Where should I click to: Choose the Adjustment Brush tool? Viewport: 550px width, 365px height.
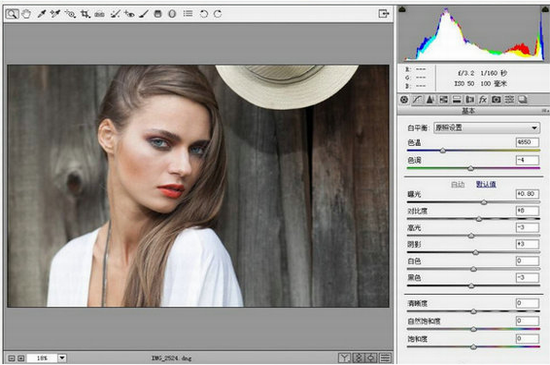coord(143,14)
